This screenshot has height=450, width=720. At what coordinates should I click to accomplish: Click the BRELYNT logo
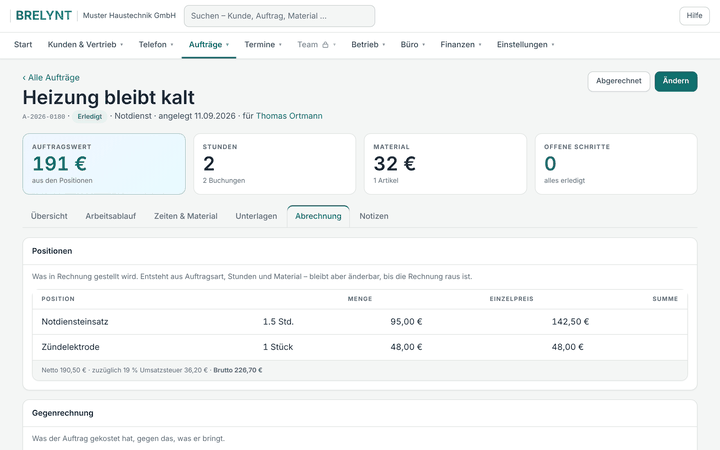coord(44,16)
